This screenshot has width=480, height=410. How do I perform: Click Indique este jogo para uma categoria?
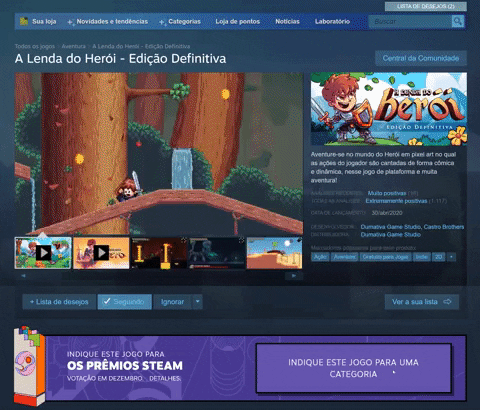point(353,368)
